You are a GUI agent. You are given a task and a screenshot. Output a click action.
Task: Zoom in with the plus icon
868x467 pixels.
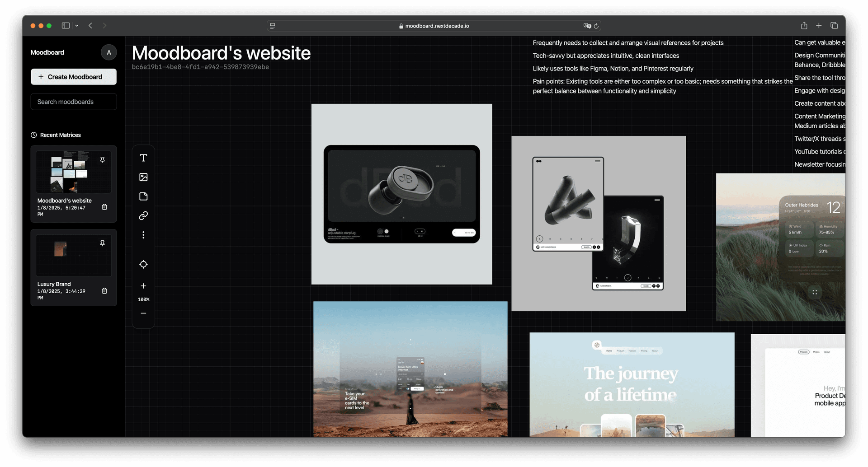[143, 286]
